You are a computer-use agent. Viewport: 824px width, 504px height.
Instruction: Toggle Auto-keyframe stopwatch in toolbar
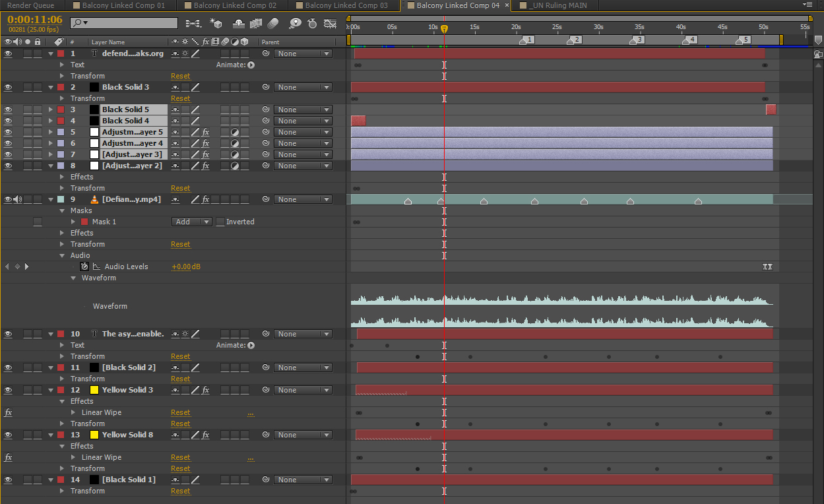[312, 23]
